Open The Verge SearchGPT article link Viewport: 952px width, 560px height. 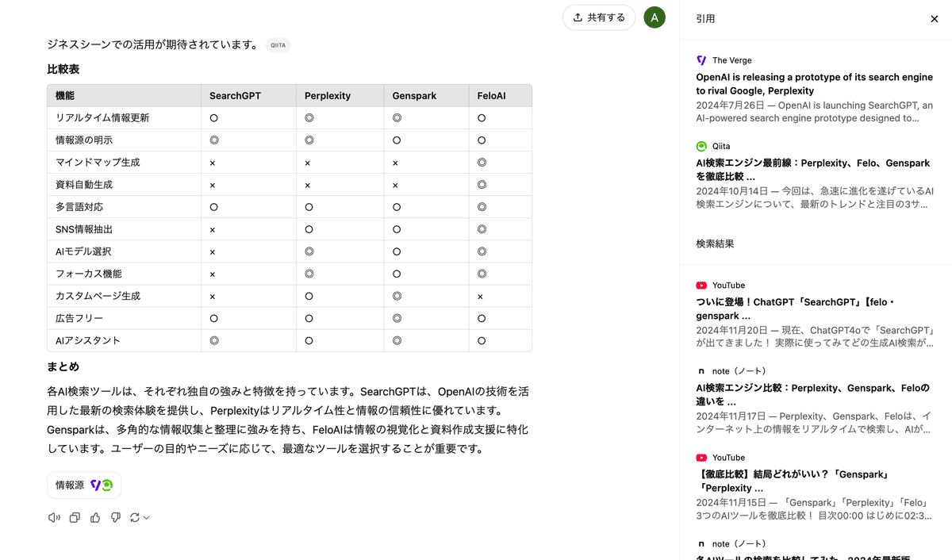(814, 84)
